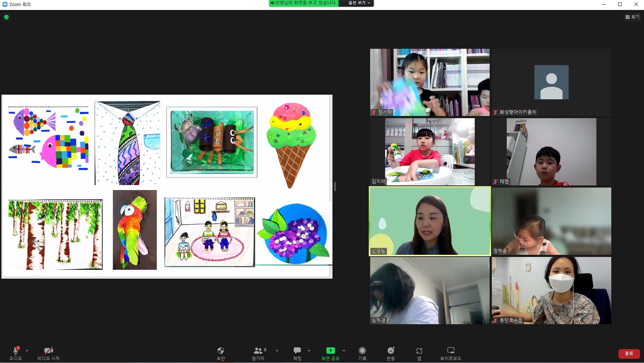Open the Participants (참가자) panel
Screen dimensions: 644x363
[259, 351]
